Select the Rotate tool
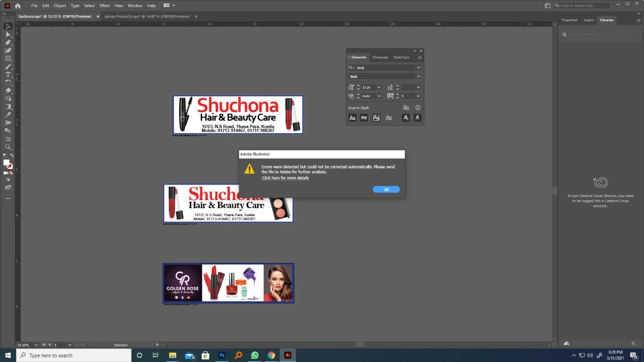644x362 pixels. click(8, 82)
